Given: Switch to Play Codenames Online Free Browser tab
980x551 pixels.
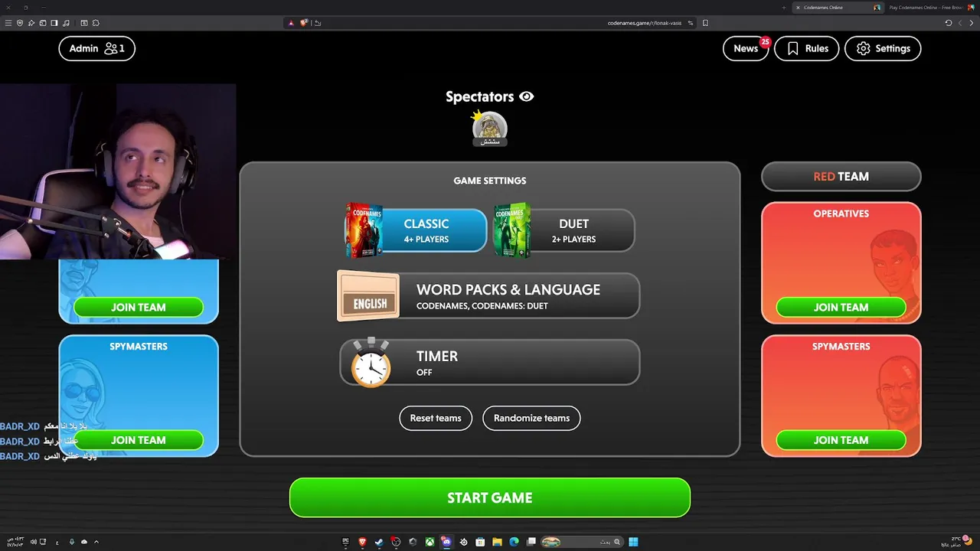Looking at the screenshot, I should 930,7.
